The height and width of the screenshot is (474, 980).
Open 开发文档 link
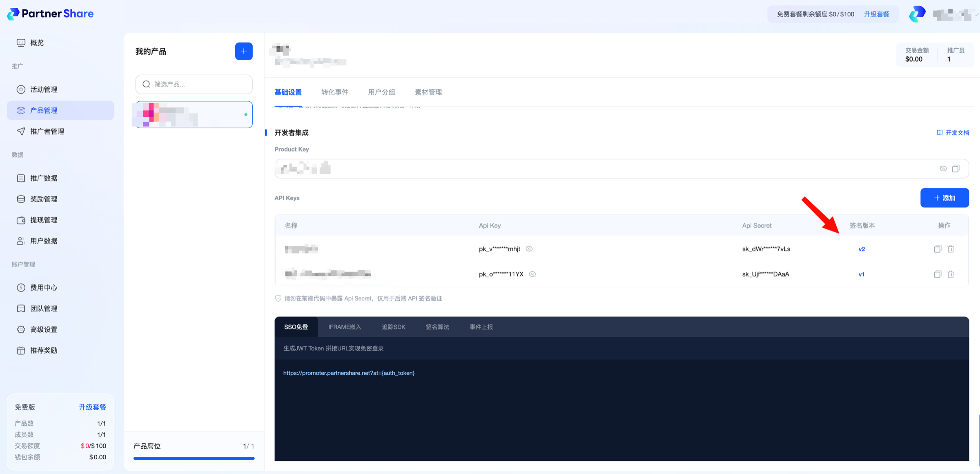(953, 132)
